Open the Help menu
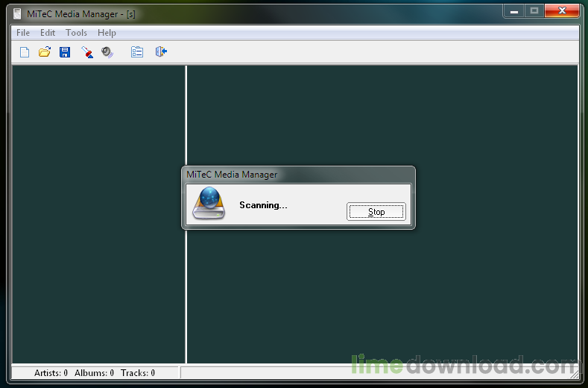The image size is (588, 388). (x=107, y=33)
